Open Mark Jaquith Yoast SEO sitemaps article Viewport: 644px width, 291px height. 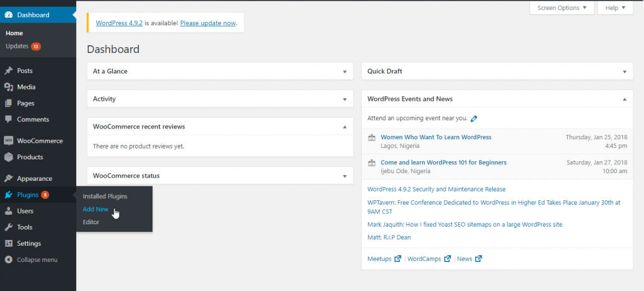(x=465, y=225)
